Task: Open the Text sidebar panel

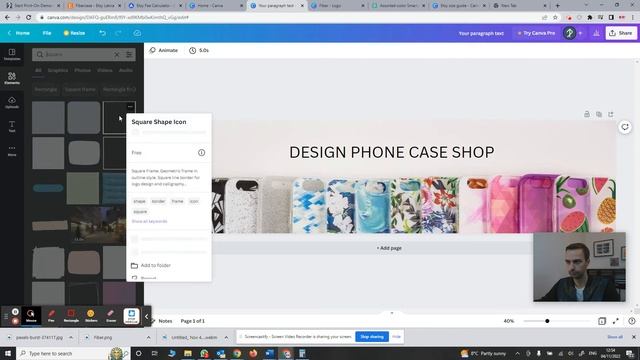Action: tap(12, 126)
